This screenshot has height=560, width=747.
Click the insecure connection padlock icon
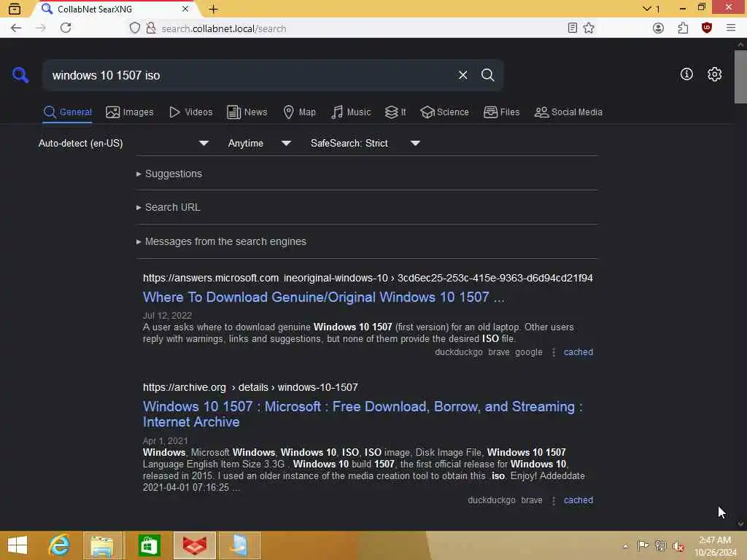pyautogui.click(x=150, y=28)
